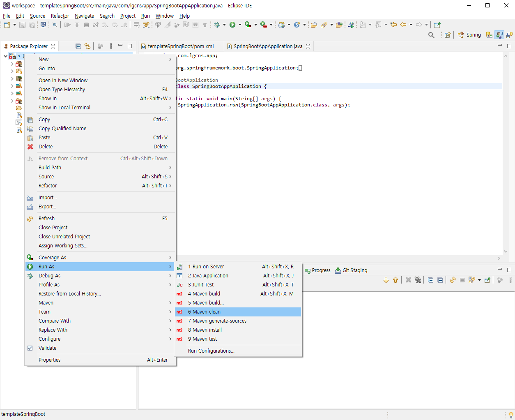This screenshot has height=420, width=515.
Task: Maximize the editor area
Action: pyautogui.click(x=509, y=46)
